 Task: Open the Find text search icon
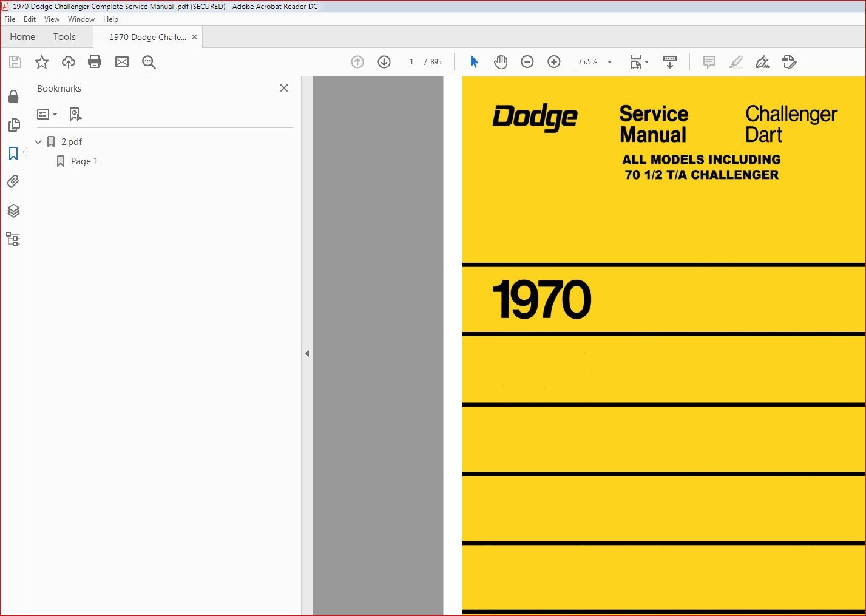coord(149,62)
